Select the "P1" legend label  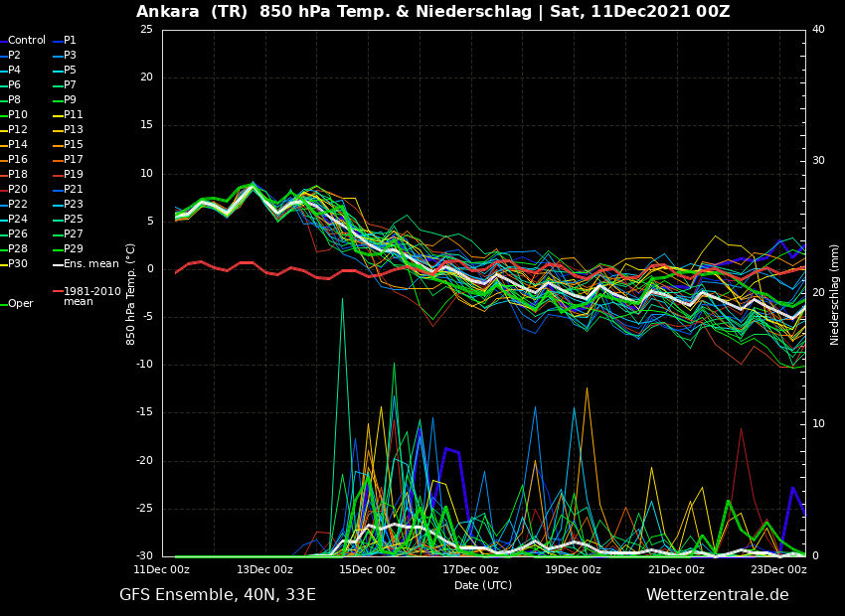70,41
